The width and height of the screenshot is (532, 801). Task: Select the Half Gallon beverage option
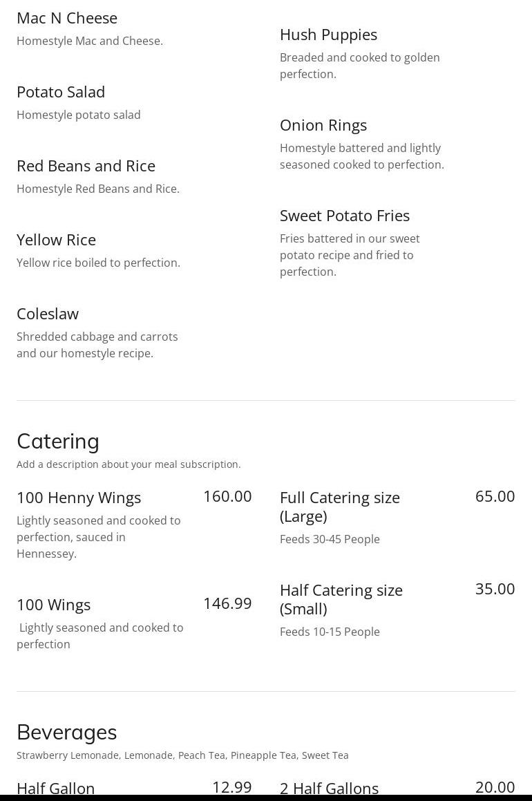click(55, 788)
